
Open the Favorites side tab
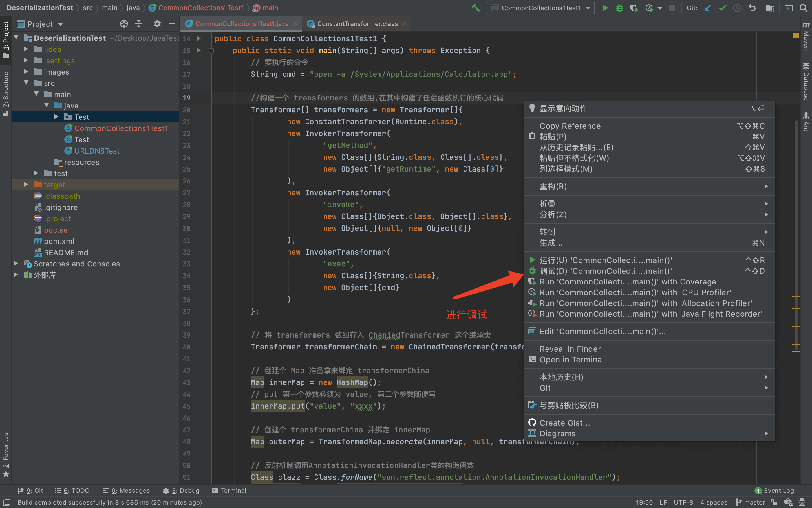click(6, 455)
